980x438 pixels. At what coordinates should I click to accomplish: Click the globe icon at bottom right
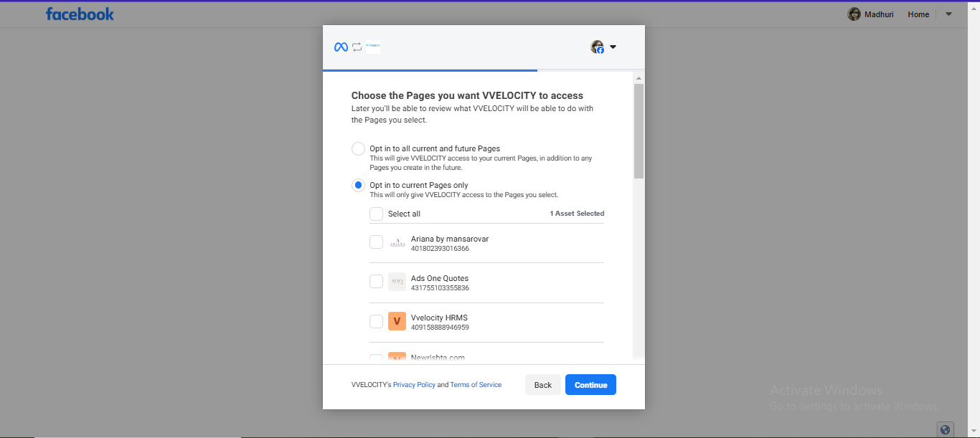pyautogui.click(x=945, y=429)
